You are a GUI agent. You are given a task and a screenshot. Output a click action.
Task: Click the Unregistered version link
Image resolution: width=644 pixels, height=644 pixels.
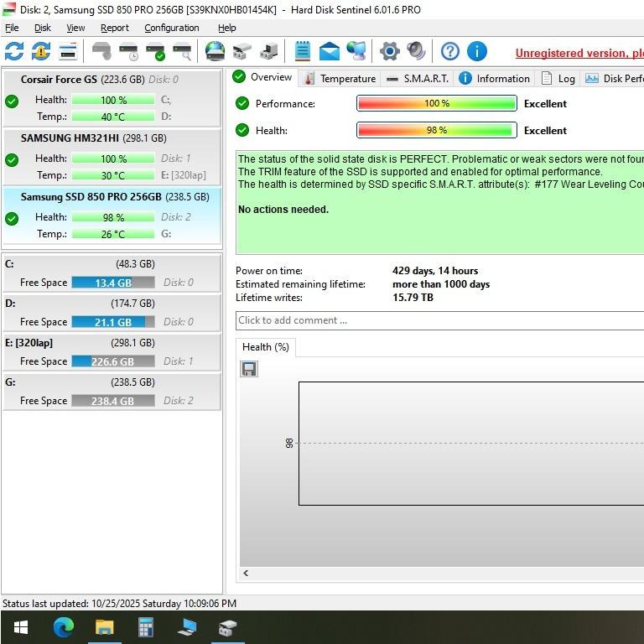(579, 53)
